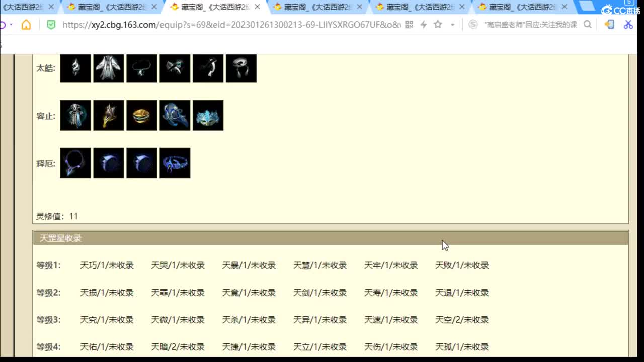Image resolution: width=644 pixels, height=362 pixels.
Task: Open the blue extension icon beside scissors
Action: [610, 25]
